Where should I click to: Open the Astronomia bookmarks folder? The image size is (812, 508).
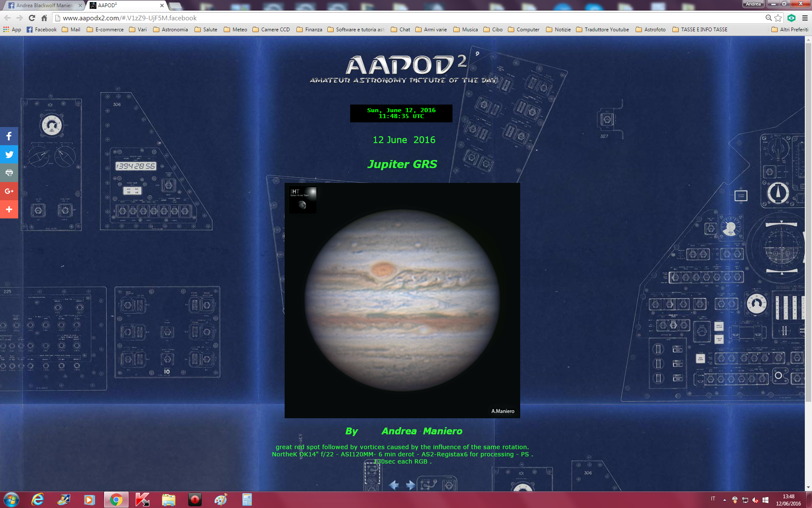(170, 30)
